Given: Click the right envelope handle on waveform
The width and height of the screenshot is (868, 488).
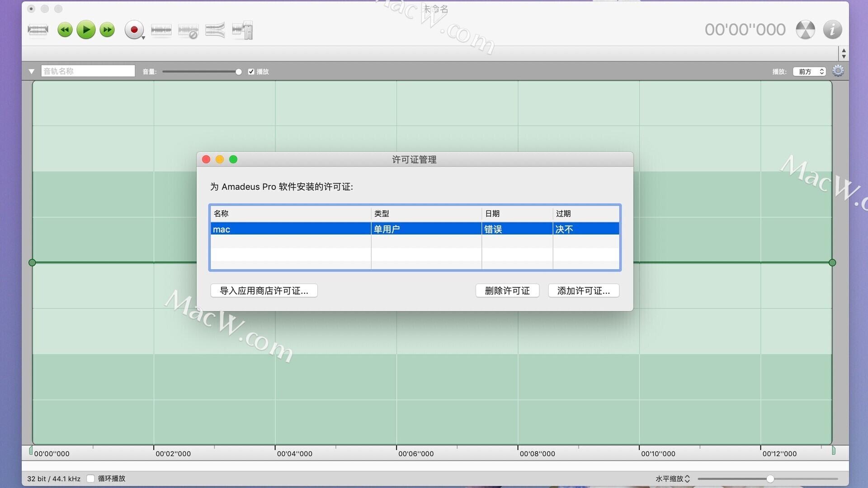Looking at the screenshot, I should tap(832, 263).
